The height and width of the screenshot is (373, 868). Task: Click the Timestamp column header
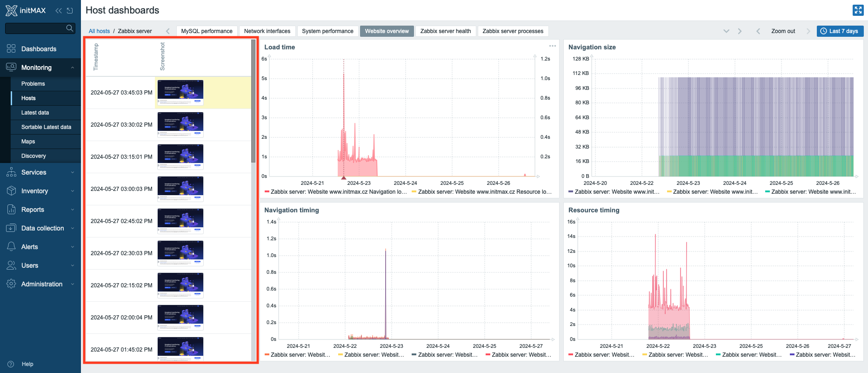[96, 57]
